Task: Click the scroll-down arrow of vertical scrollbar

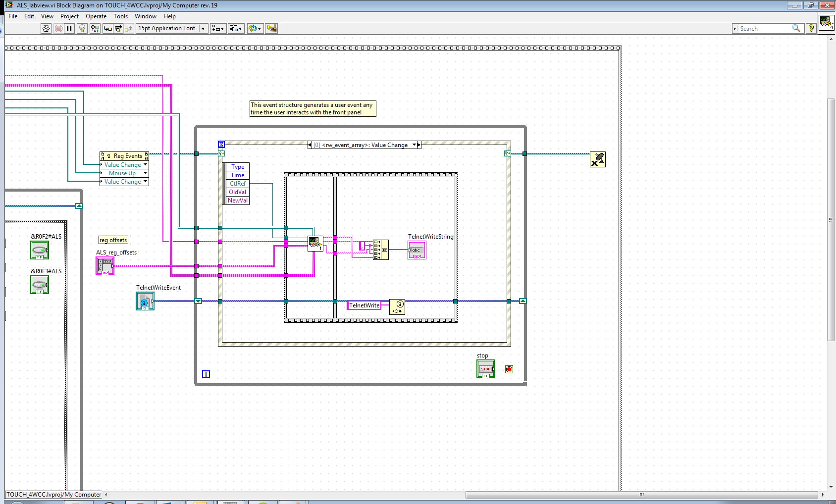Action: pyautogui.click(x=831, y=487)
